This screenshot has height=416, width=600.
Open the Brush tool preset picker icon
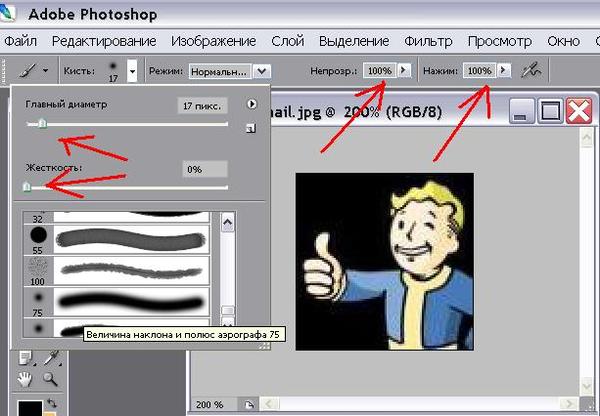[x=28, y=70]
